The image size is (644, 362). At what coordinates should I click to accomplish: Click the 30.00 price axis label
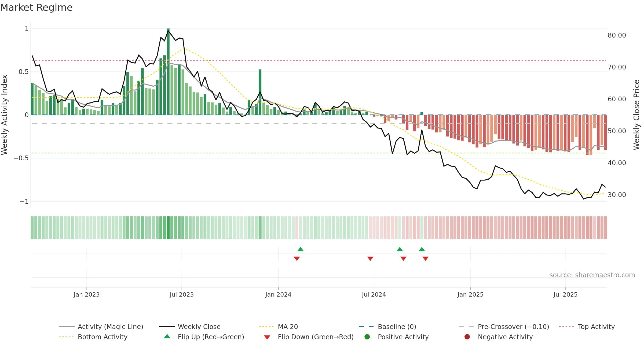tap(617, 195)
